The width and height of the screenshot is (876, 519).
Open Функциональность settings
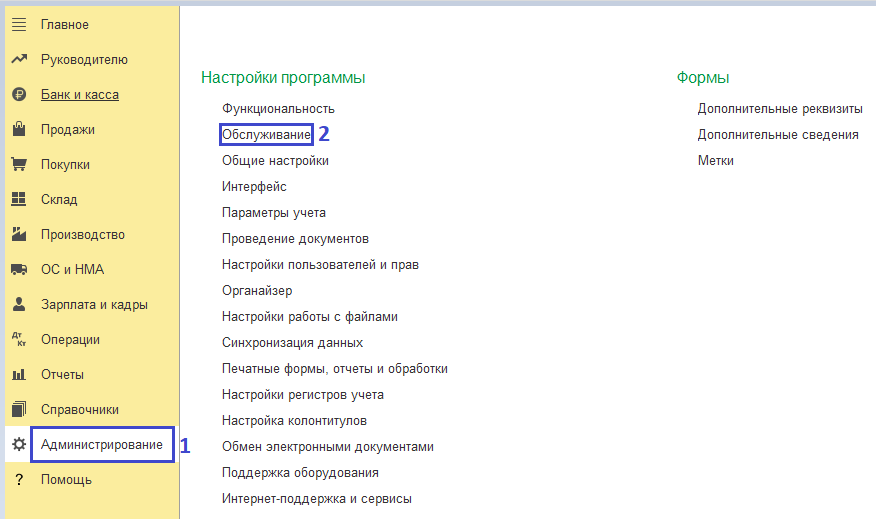278,108
